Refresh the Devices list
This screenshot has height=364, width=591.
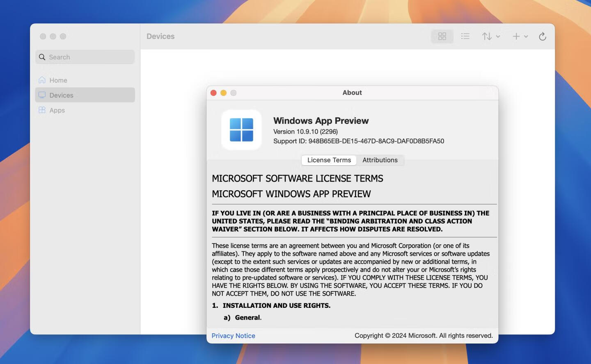(x=542, y=36)
